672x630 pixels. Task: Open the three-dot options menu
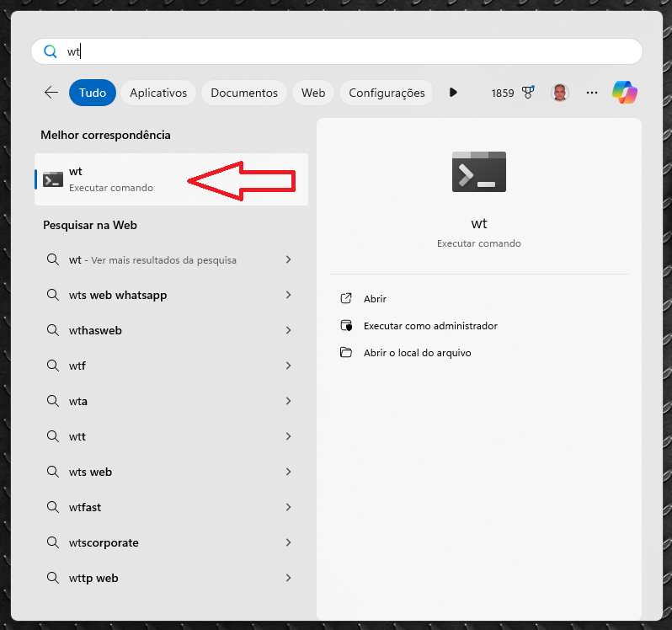tap(592, 93)
